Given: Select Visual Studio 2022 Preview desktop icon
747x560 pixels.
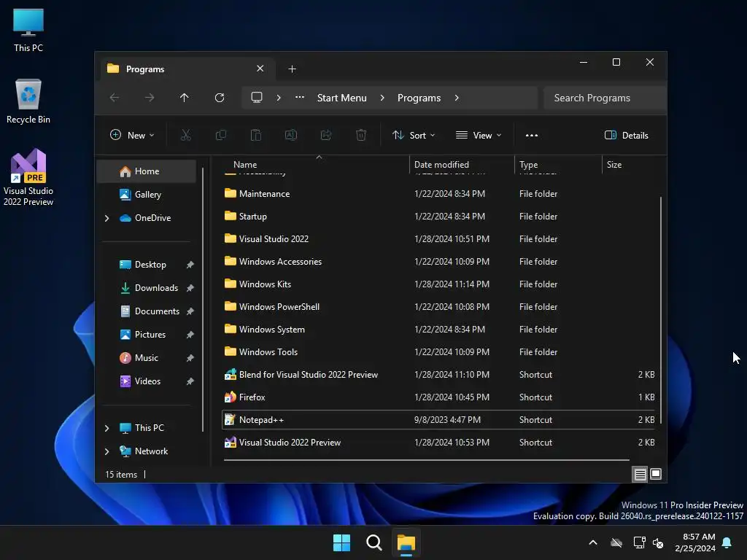Looking at the screenshot, I should point(28,177).
